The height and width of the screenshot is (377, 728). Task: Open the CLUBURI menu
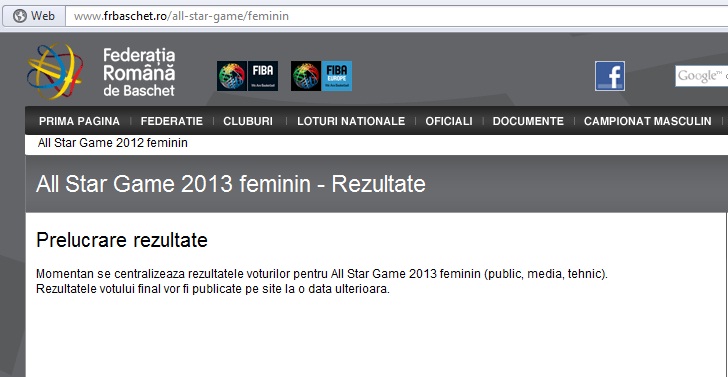click(x=248, y=121)
